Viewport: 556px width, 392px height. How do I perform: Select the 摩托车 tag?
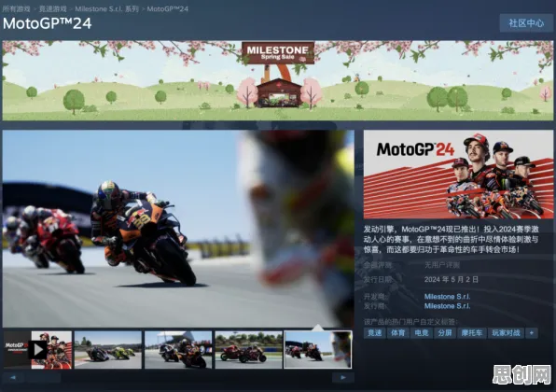click(472, 333)
